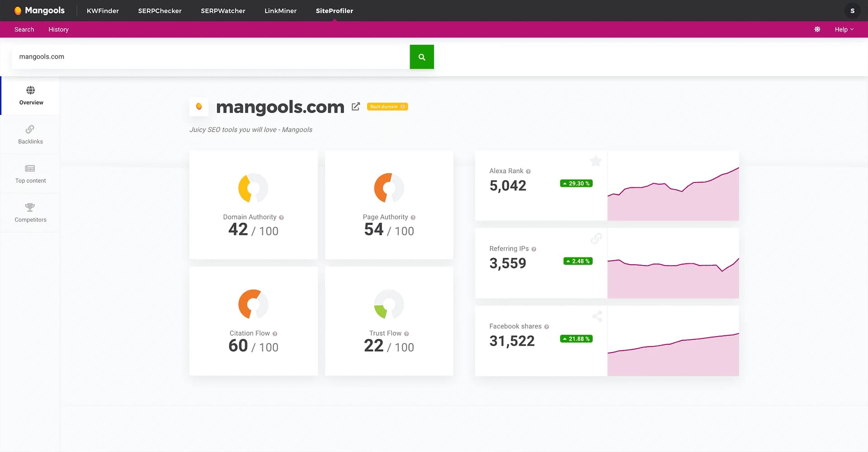The height and width of the screenshot is (452, 868).
Task: Click the share icon on the Facebook shares card
Action: [597, 316]
